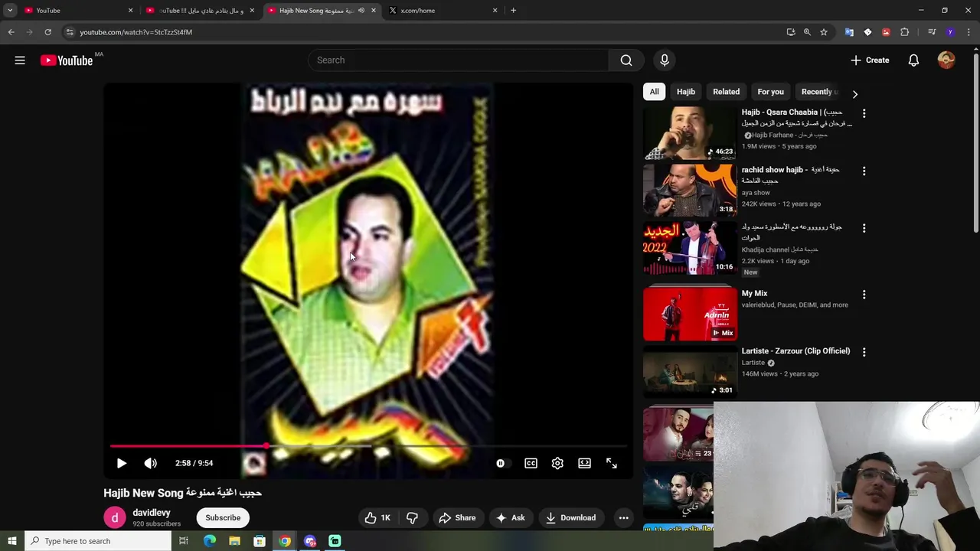Open the davidlevy channel avatar
The height and width of the screenshot is (551, 980).
pos(115,518)
